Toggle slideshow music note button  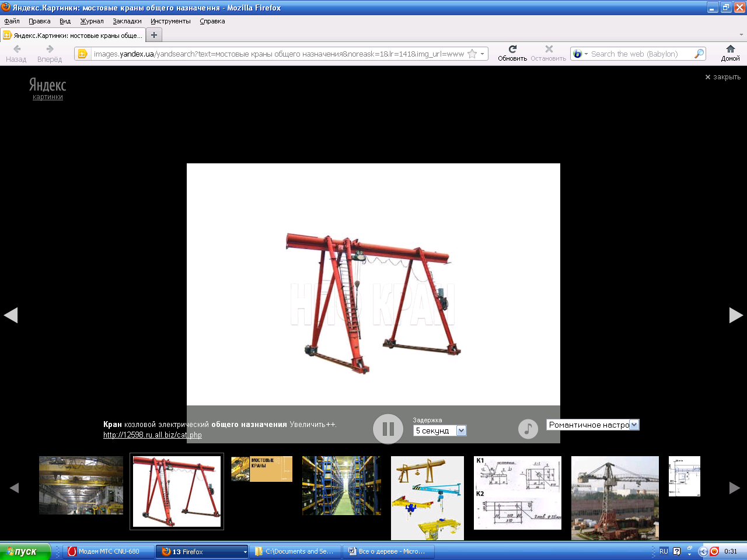528,429
